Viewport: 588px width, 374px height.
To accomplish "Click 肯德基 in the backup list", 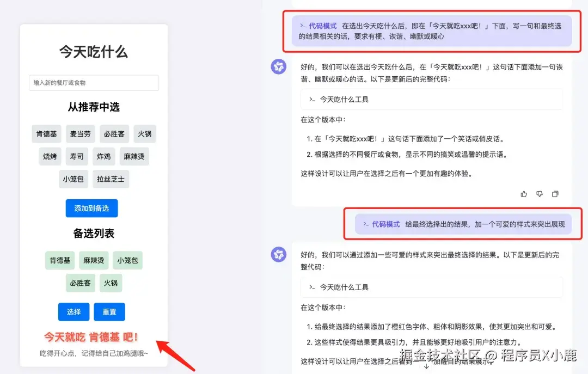I will coord(59,260).
